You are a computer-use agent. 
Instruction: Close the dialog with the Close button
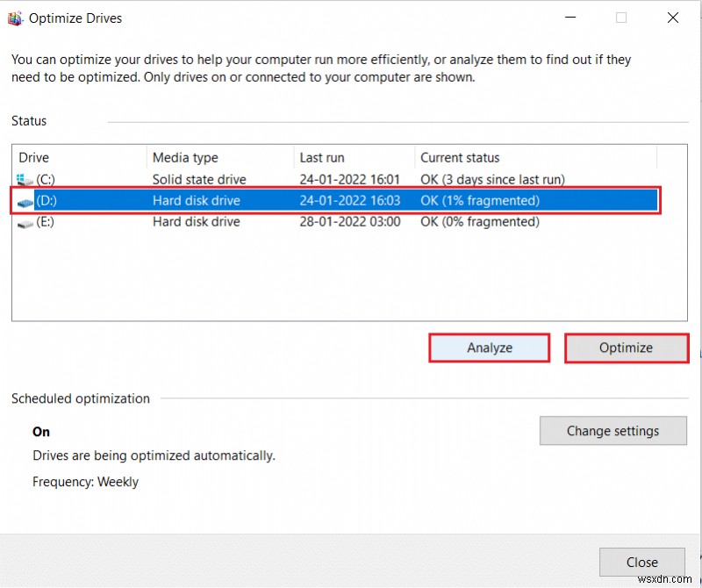tap(641, 562)
